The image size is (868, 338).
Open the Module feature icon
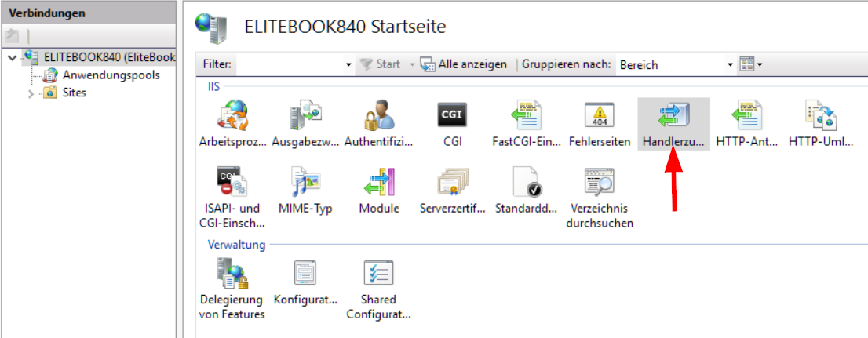[378, 182]
